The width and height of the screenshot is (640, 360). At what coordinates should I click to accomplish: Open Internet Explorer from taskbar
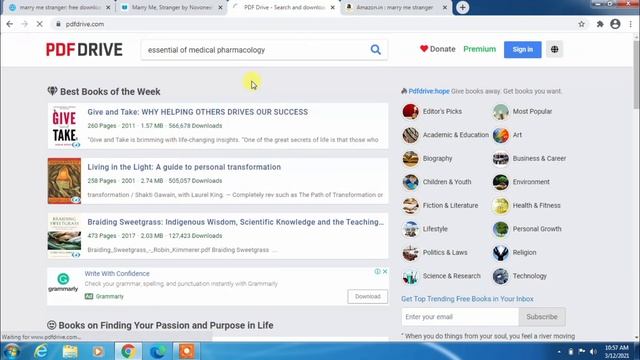pyautogui.click(x=41, y=351)
